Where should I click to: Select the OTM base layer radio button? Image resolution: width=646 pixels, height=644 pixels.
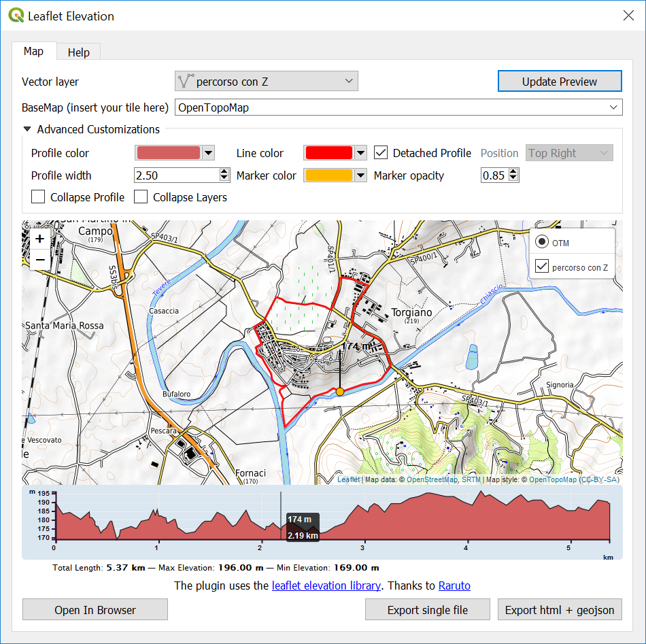[x=542, y=241]
